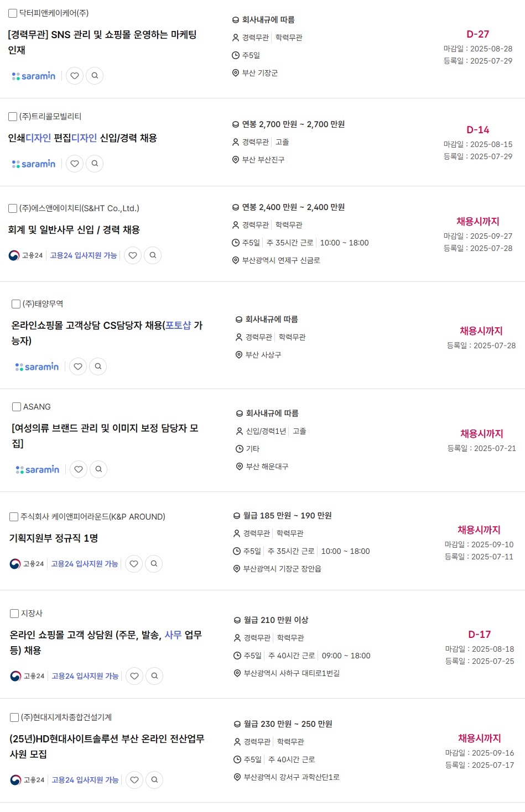This screenshot has width=525, height=812.
Task: Click magnifier icon for 트리콜모빌리티 listing
Action: 95,164
